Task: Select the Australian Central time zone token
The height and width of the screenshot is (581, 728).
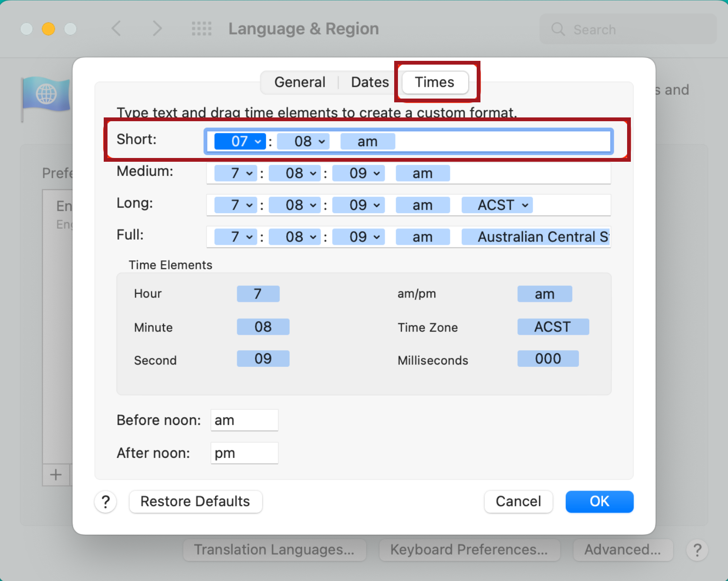Action: click(536, 237)
